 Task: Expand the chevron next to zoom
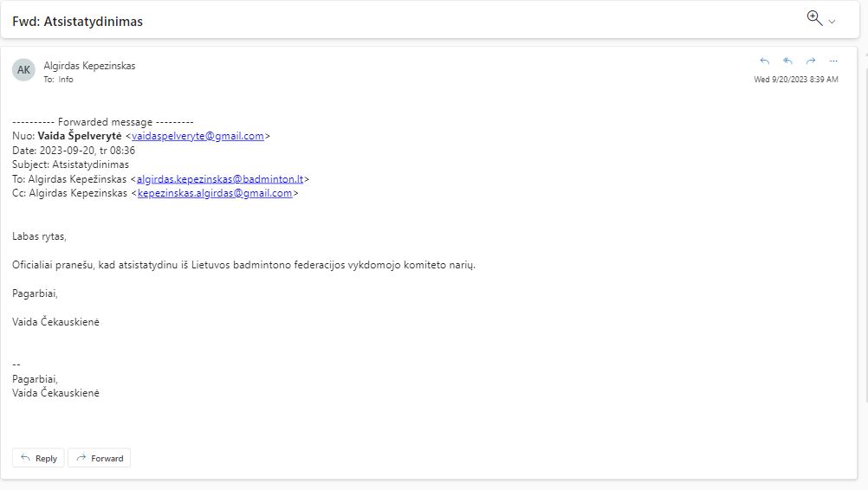(832, 22)
